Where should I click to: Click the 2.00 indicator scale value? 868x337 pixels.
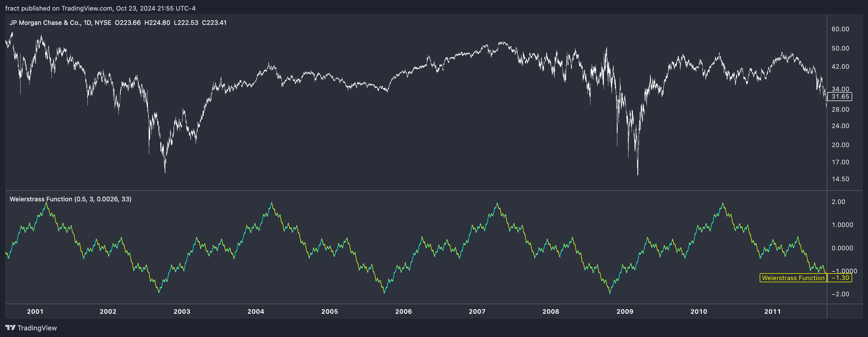838,202
